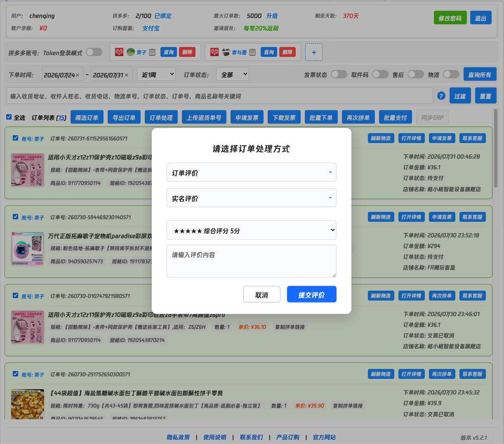Click the 批量下单 toolbar button
504x444 pixels.
pyautogui.click(x=321, y=117)
